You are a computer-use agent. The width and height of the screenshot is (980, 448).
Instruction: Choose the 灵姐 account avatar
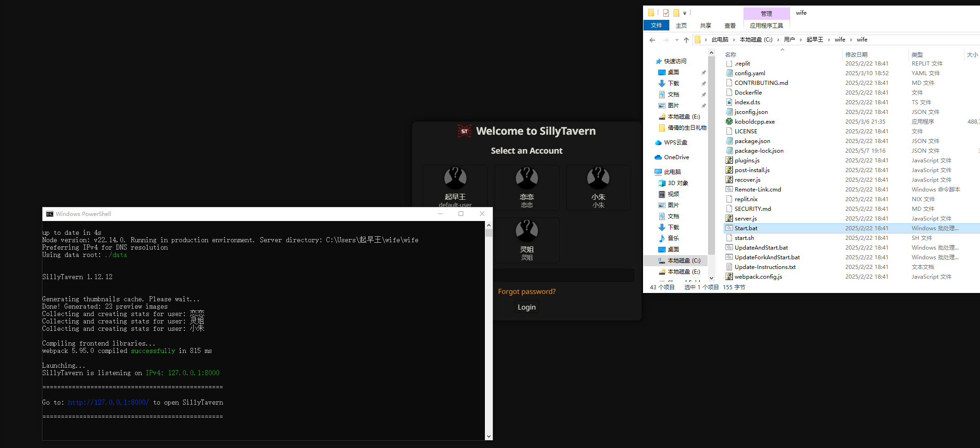tap(526, 231)
